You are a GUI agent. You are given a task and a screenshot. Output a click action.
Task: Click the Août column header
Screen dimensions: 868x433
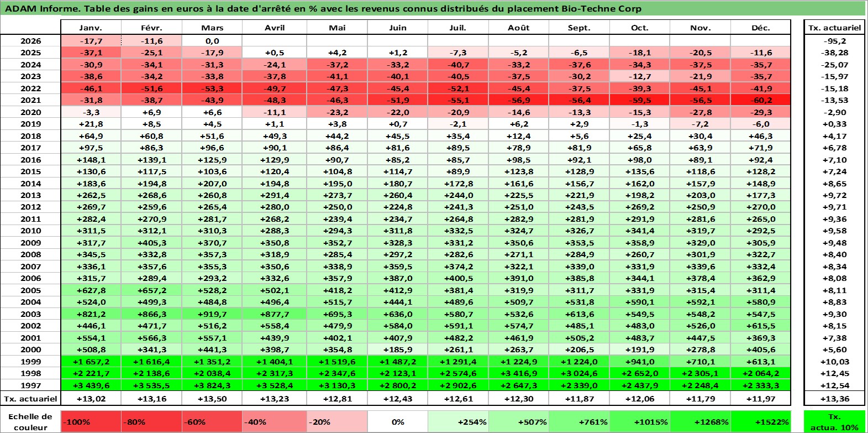pyautogui.click(x=518, y=28)
